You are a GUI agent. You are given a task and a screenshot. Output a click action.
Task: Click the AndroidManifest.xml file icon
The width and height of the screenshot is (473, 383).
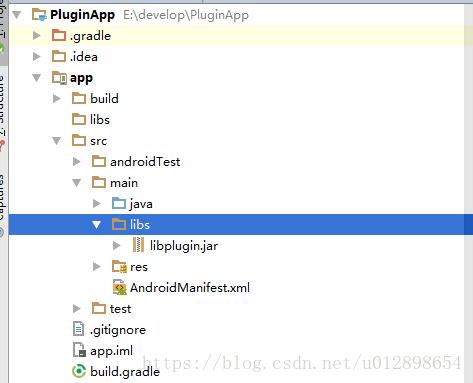tap(120, 287)
